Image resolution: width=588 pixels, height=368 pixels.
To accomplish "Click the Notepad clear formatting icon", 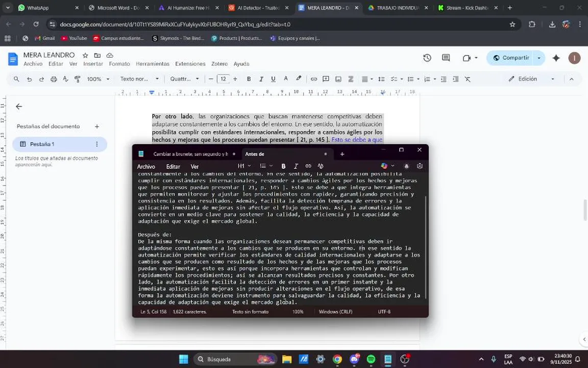I will pos(321,166).
